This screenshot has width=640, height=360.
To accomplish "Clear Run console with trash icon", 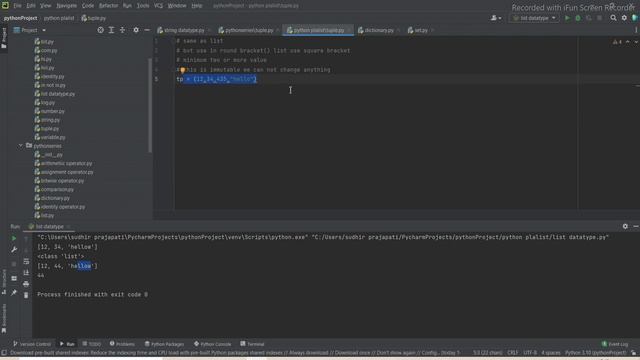I will 26,295.
